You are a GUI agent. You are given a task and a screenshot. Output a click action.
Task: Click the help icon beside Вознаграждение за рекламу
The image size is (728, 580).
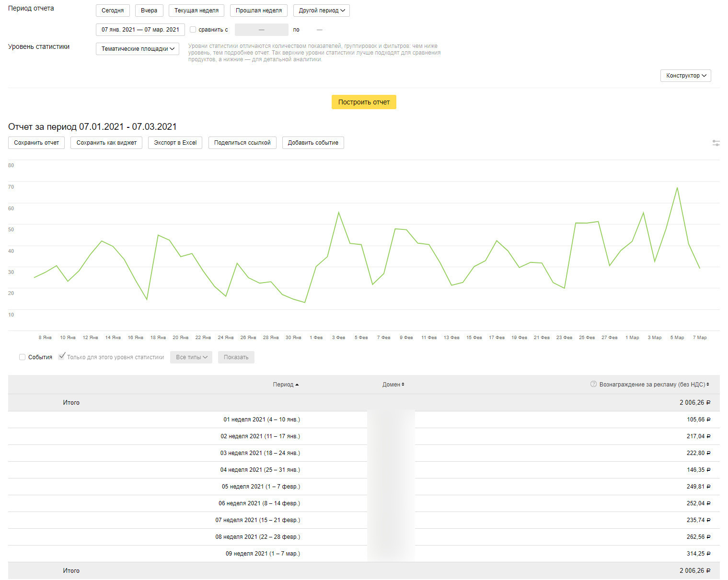(x=593, y=384)
